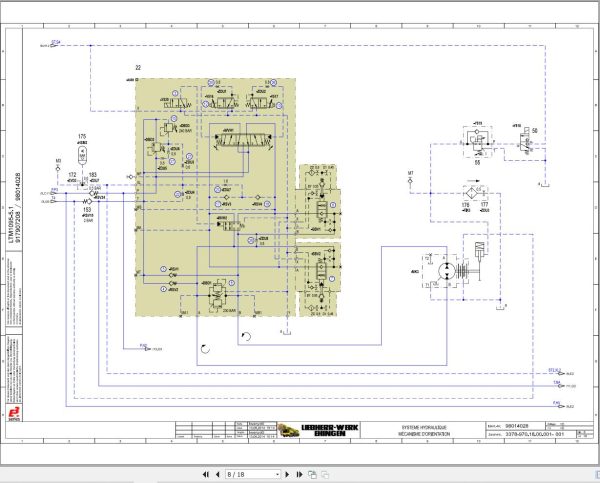Click the 'M7' test point label
This screenshot has height=483, width=600.
click(x=411, y=173)
